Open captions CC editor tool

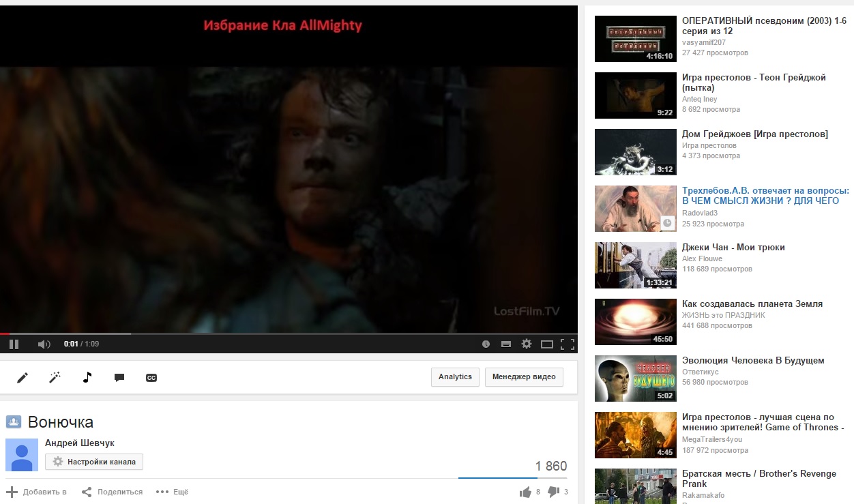click(x=151, y=377)
